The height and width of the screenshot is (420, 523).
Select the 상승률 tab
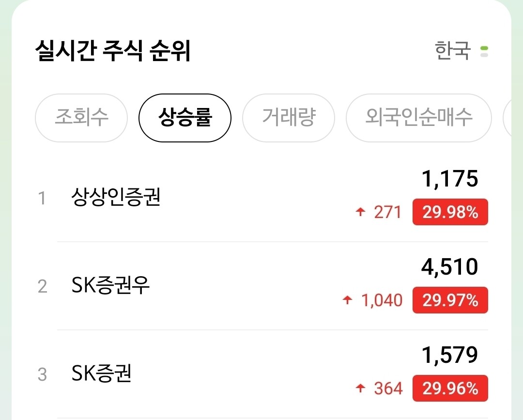pos(185,118)
